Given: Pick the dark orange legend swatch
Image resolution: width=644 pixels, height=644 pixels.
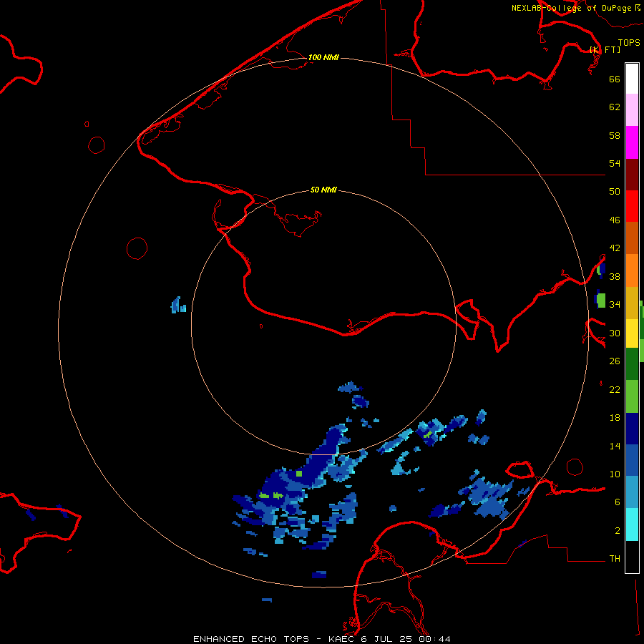Looking at the screenshot, I should tap(632, 238).
